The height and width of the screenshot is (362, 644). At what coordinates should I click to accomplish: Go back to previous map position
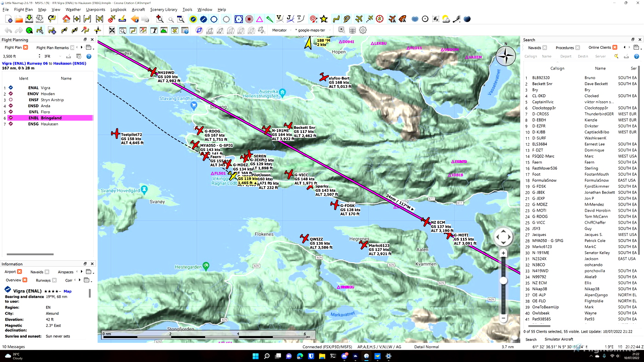(x=135, y=19)
